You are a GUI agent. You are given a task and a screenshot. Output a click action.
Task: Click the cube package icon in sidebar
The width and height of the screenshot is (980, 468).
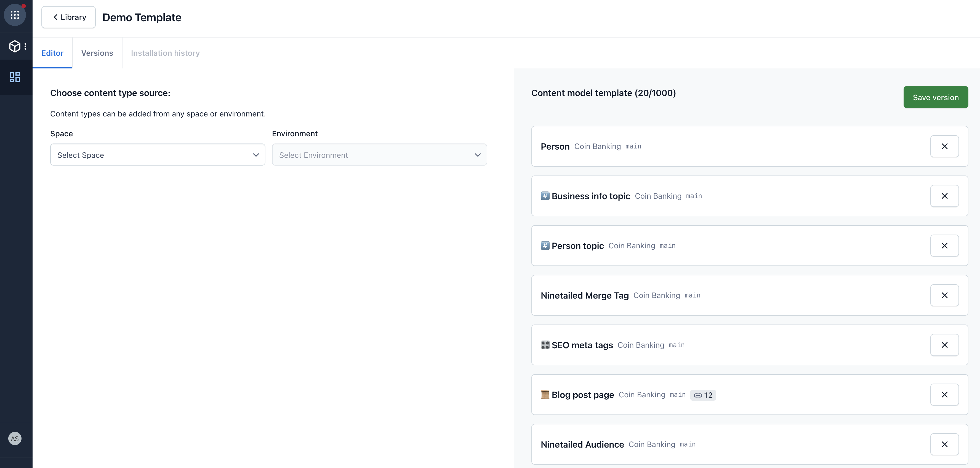point(15,46)
